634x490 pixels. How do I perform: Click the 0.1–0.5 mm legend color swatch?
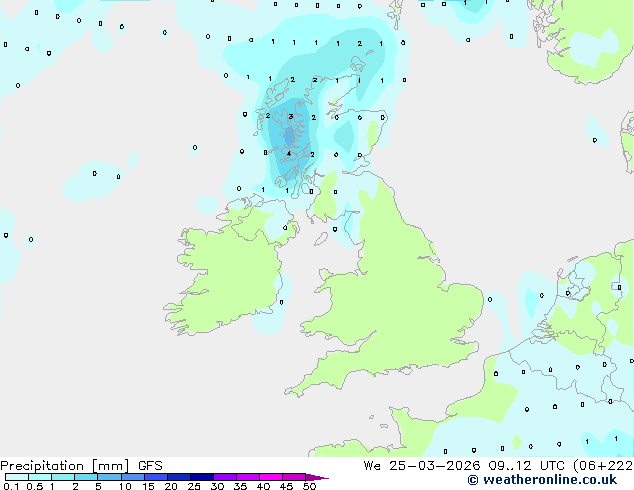pos(17,477)
